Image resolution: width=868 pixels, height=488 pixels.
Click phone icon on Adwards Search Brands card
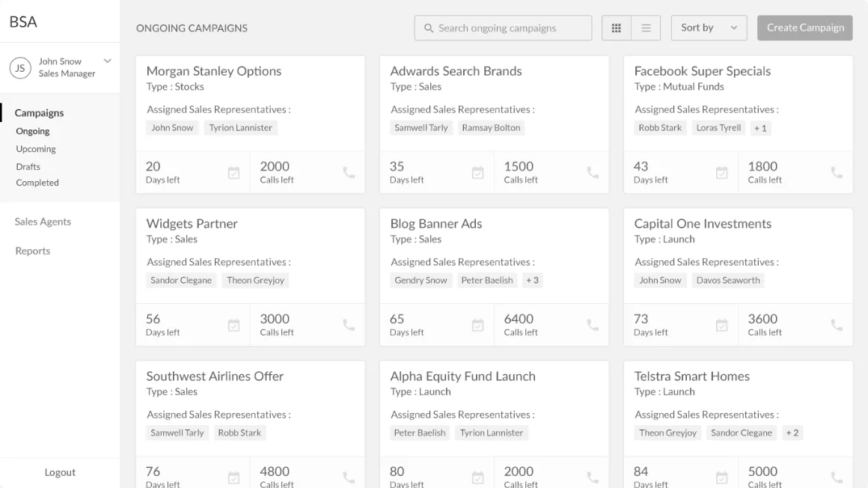(593, 173)
